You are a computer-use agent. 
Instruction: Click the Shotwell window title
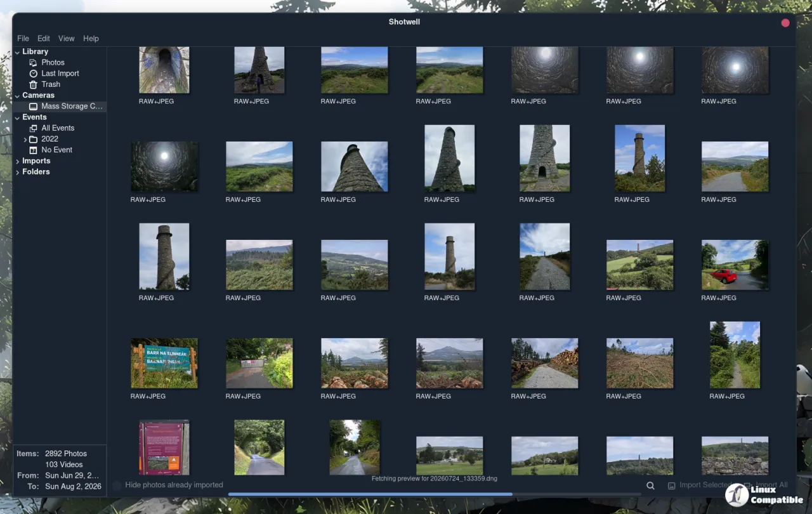(404, 22)
